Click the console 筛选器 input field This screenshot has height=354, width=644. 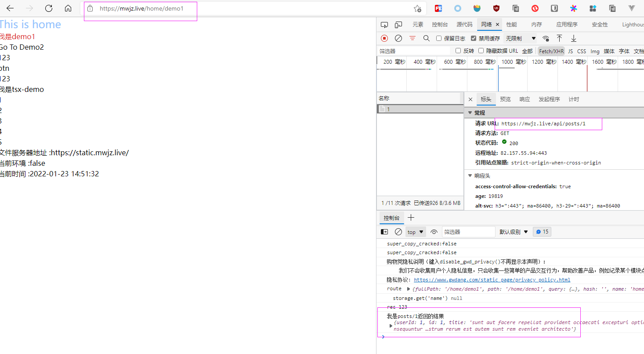pos(468,232)
